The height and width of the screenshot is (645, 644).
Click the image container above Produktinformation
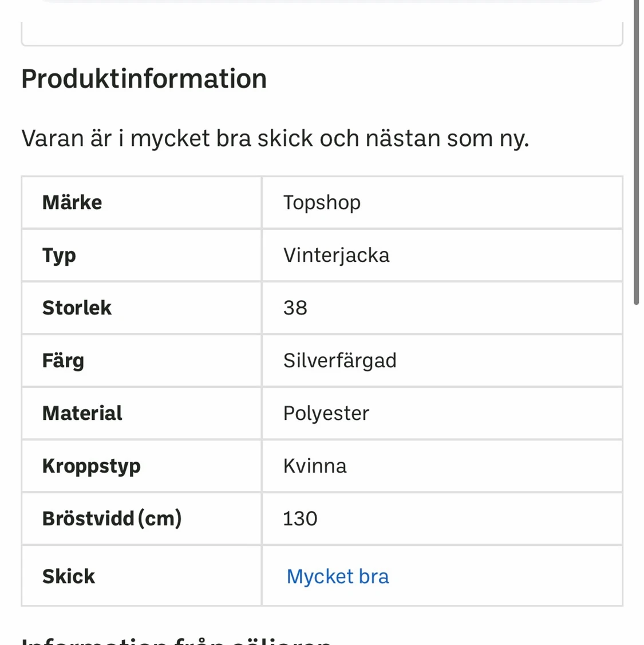pyautogui.click(x=322, y=23)
